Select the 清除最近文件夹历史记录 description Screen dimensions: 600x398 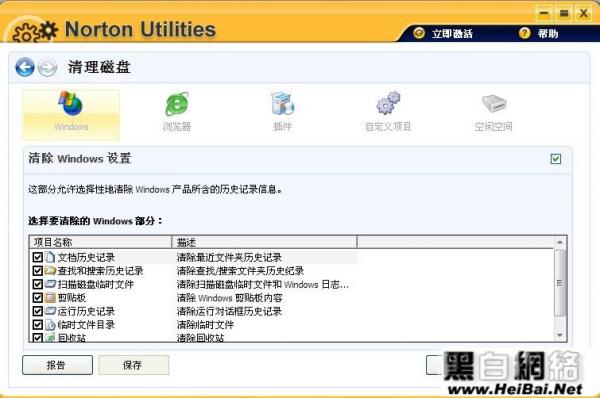point(229,257)
